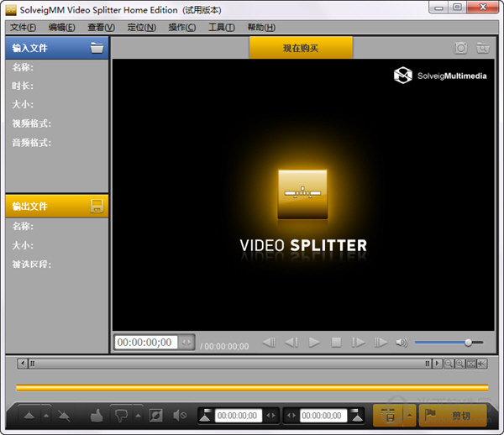The width and height of the screenshot is (504, 435).
Task: Click arrows next to current time field
Action: tap(186, 343)
